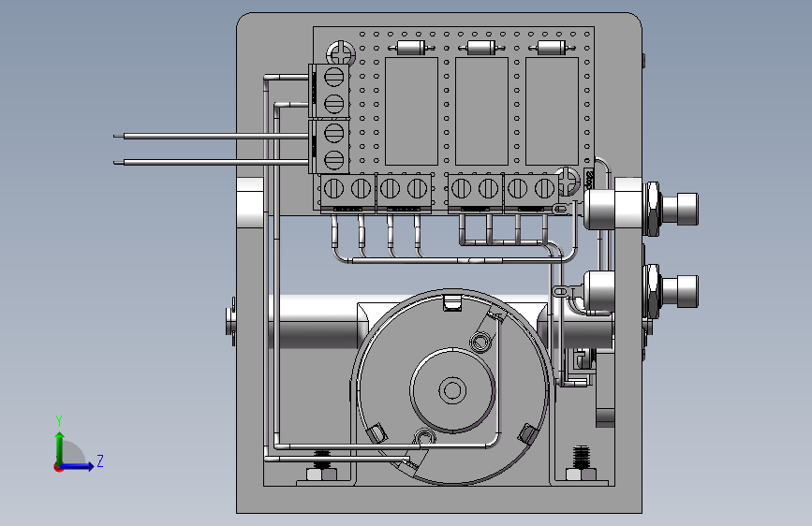Click the center hub hole of the motor
The image size is (812, 526).
(x=452, y=390)
